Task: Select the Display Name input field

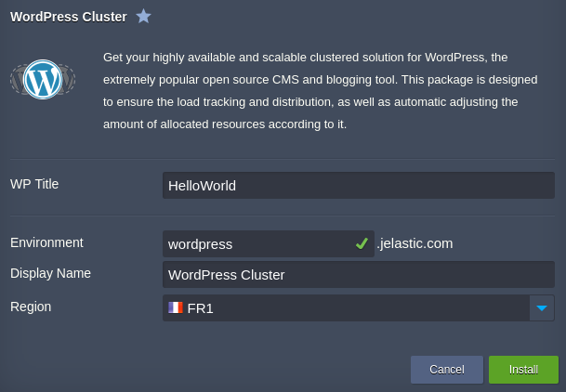Action: 358,274
